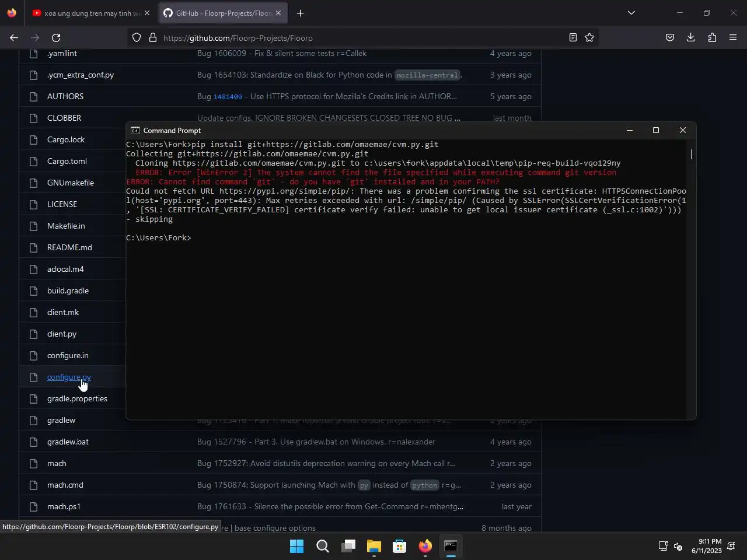The image size is (747, 560).
Task: Open the notifications bell icon
Action: tap(731, 547)
